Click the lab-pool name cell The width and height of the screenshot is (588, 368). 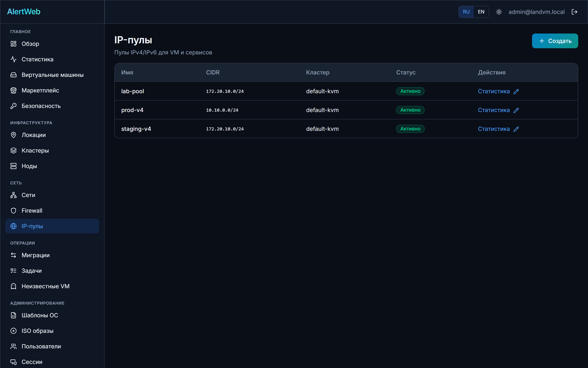coord(133,91)
